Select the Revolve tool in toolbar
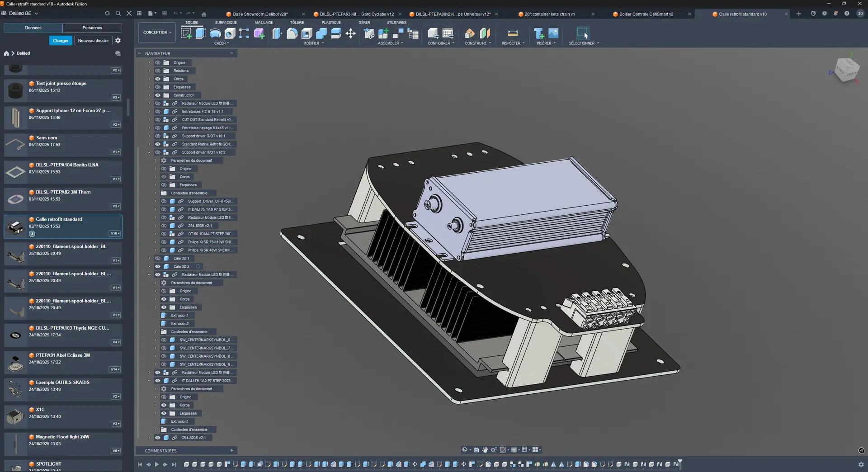This screenshot has height=472, width=868. pyautogui.click(x=215, y=33)
